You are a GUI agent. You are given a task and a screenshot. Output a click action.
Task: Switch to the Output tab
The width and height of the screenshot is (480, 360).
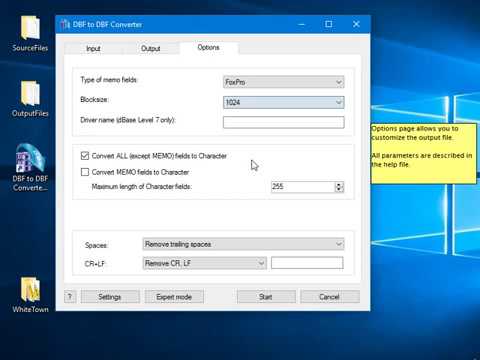tap(151, 49)
